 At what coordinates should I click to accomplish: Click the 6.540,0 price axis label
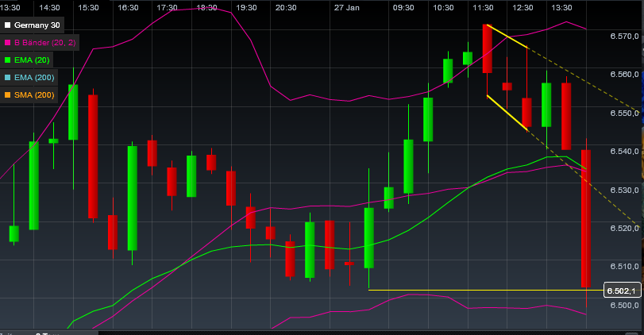point(624,151)
